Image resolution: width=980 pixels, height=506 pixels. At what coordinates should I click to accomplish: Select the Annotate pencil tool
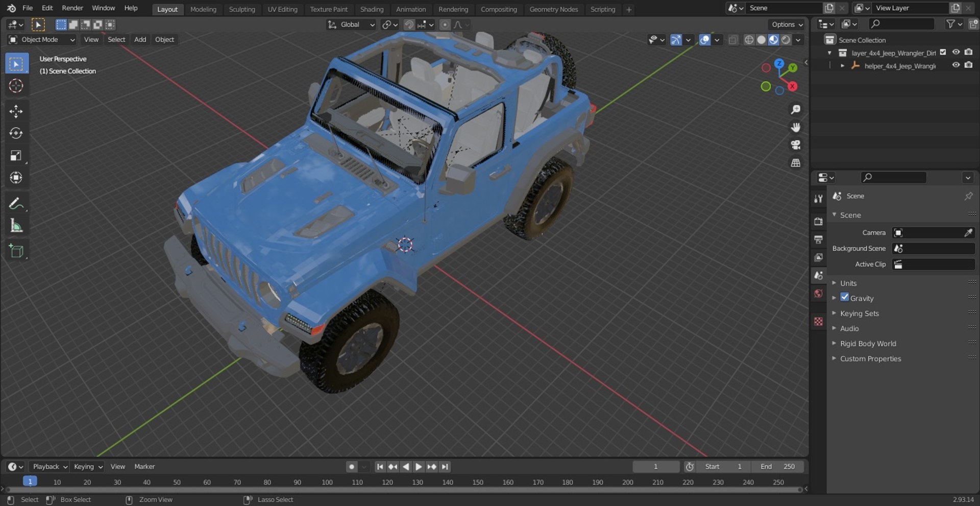pyautogui.click(x=16, y=203)
